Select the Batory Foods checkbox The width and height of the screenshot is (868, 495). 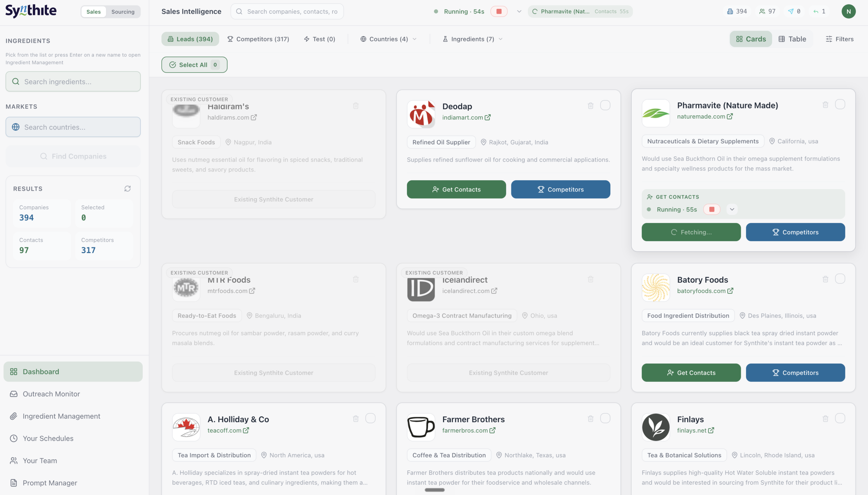click(x=840, y=279)
